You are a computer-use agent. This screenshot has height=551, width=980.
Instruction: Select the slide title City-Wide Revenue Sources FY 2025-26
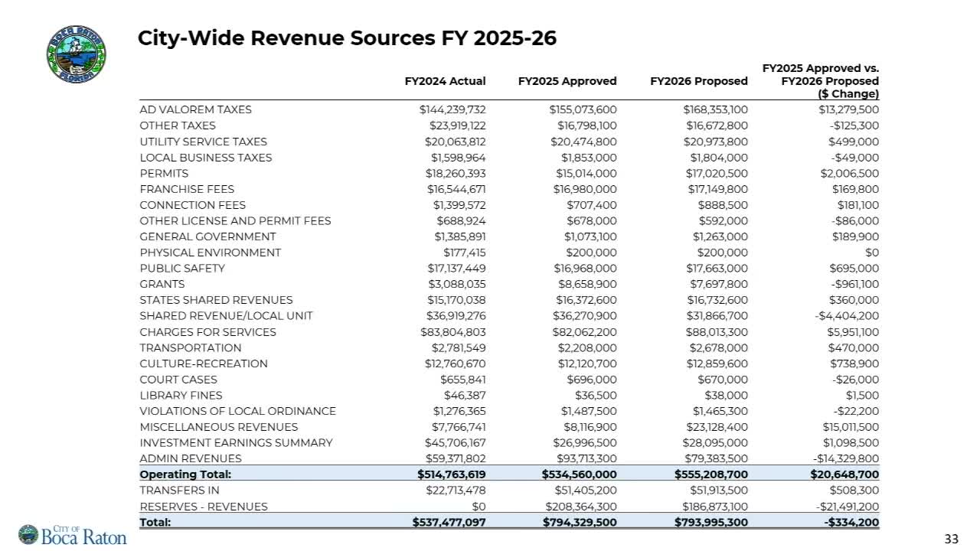(347, 37)
